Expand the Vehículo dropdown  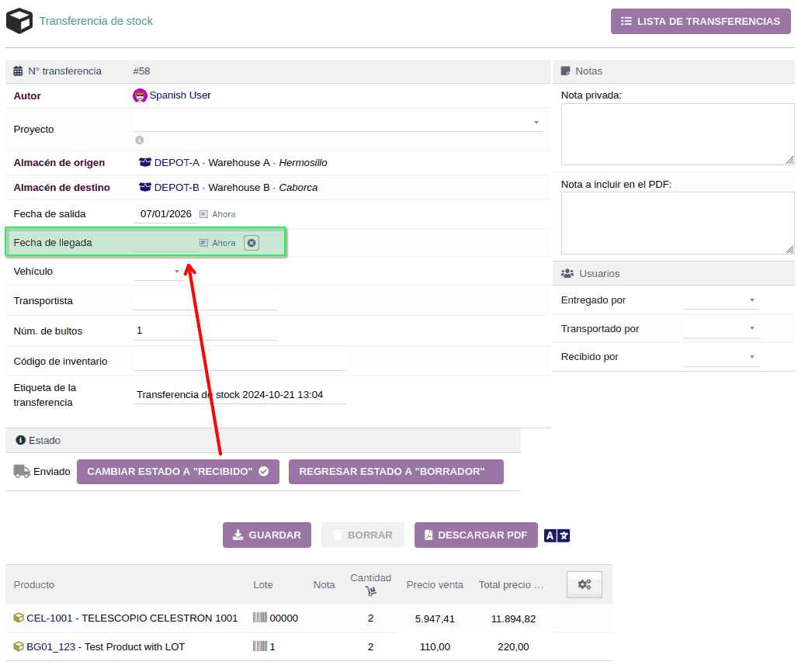158,272
